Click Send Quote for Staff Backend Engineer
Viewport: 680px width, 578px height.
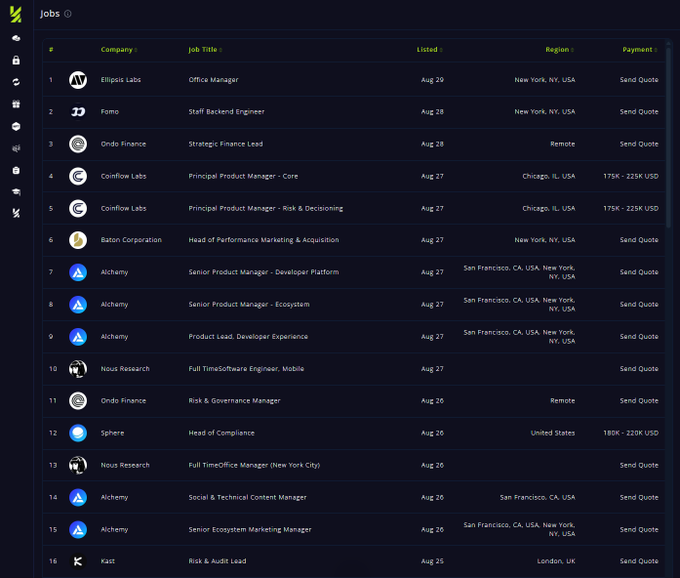639,112
